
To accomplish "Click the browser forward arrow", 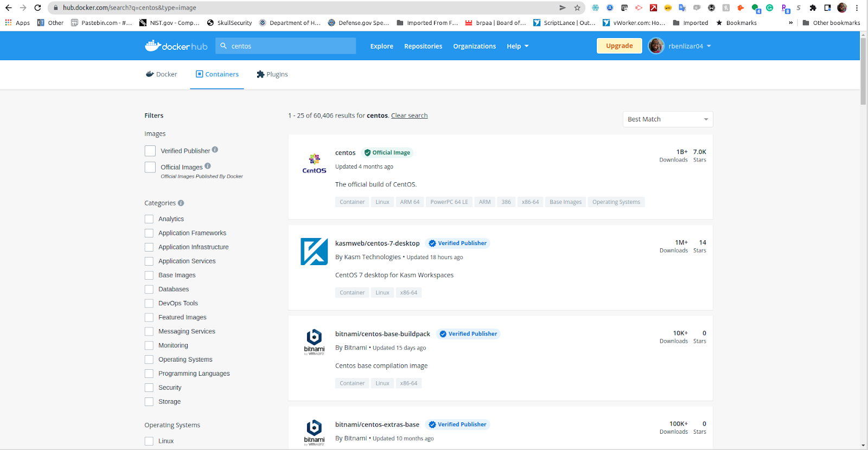I will (23, 8).
